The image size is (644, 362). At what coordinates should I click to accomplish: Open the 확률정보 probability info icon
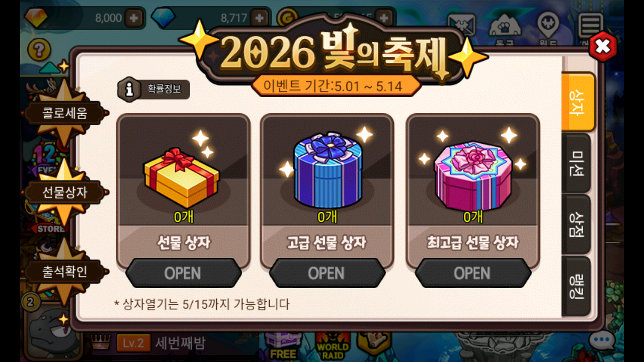[x=129, y=89]
